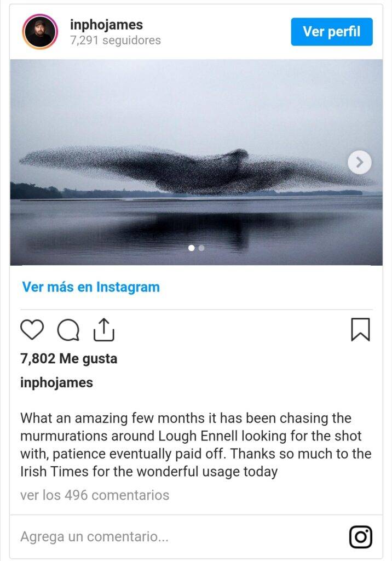This screenshot has height=561, width=392.
Task: View the 7,291 seguidores follower count
Action: point(115,40)
